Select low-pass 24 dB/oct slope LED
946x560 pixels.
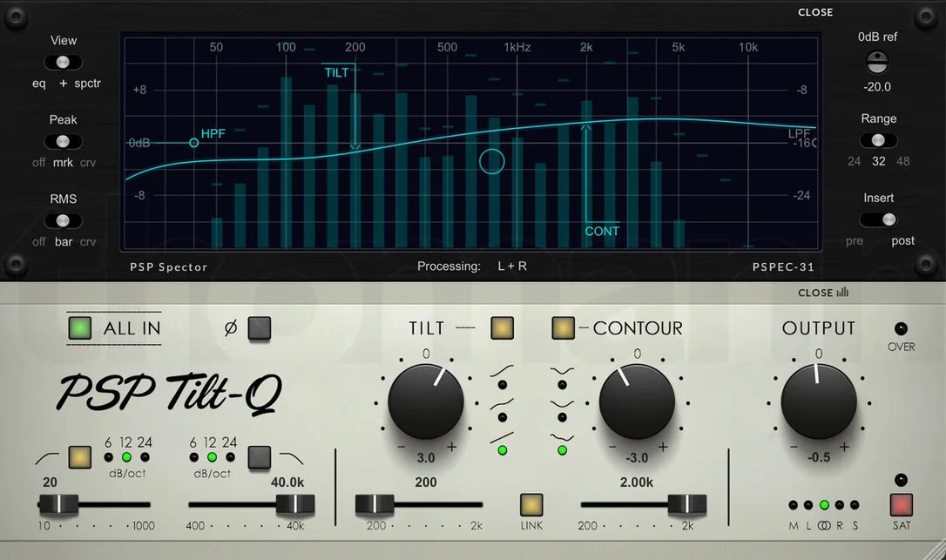[x=230, y=457]
